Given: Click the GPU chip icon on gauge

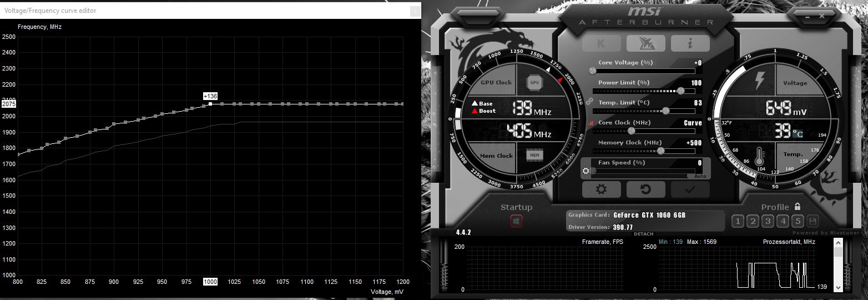Looking at the screenshot, I should click(534, 82).
